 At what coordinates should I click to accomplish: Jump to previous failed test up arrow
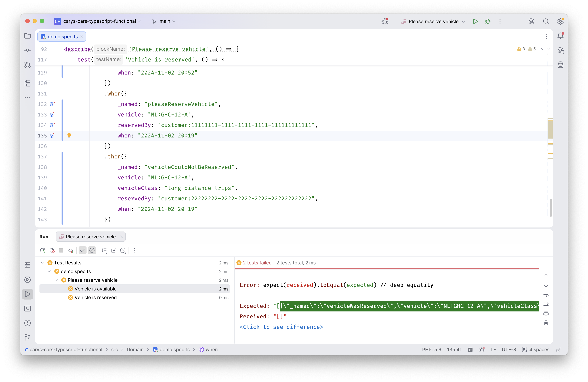[546, 276]
